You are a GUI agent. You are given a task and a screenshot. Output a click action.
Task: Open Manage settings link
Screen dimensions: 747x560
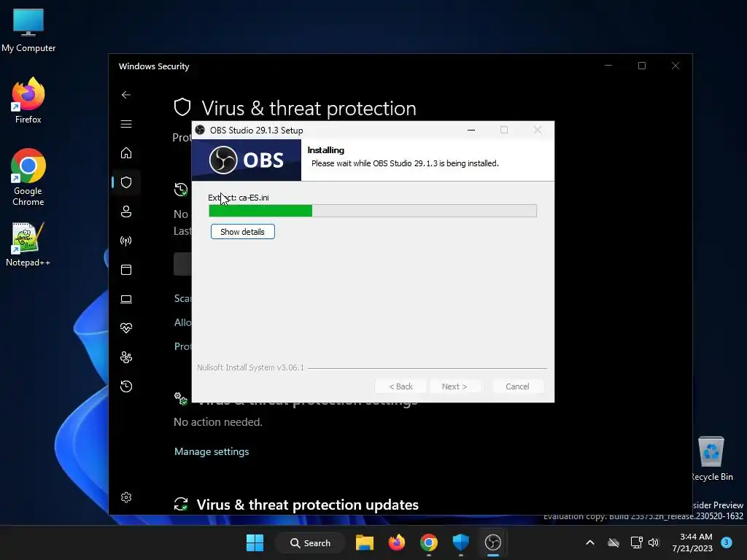pyautogui.click(x=211, y=451)
